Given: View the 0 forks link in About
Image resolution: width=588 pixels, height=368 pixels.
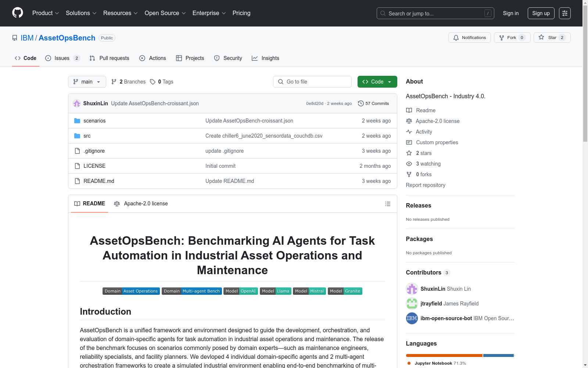Looking at the screenshot, I should coord(424,174).
